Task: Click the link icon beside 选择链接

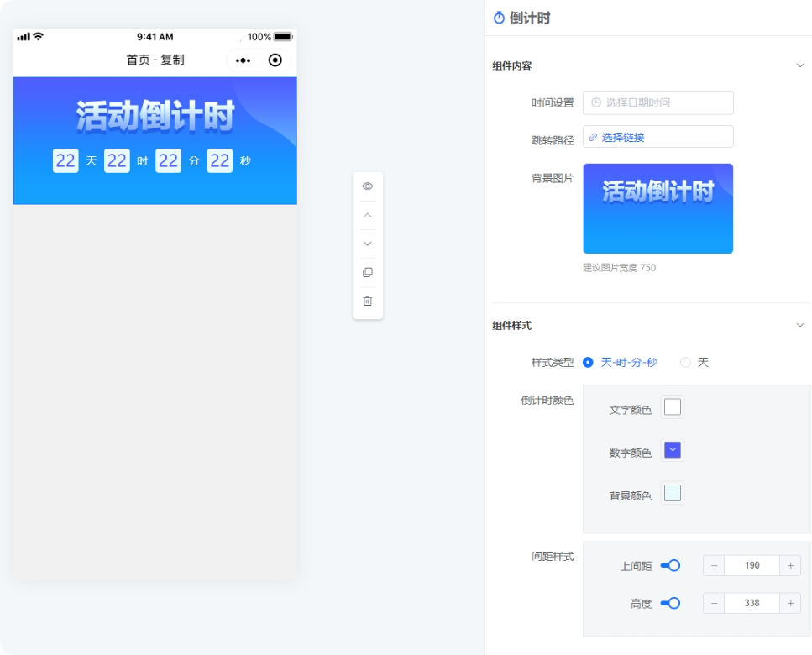Action: pos(593,137)
